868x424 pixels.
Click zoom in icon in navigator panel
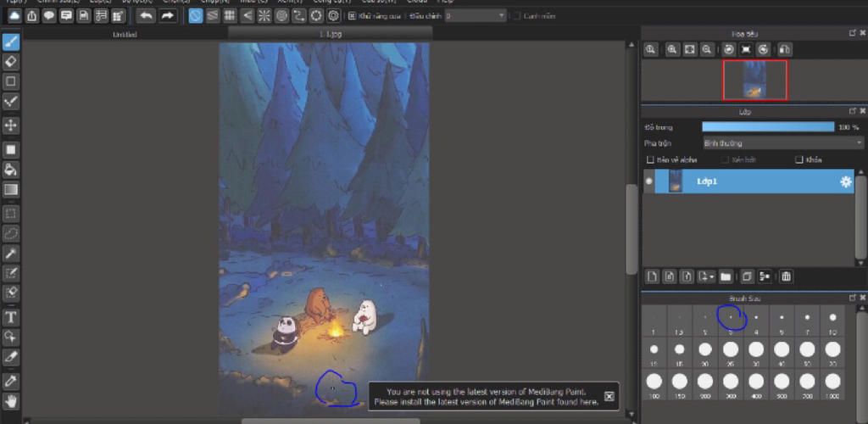coord(672,49)
